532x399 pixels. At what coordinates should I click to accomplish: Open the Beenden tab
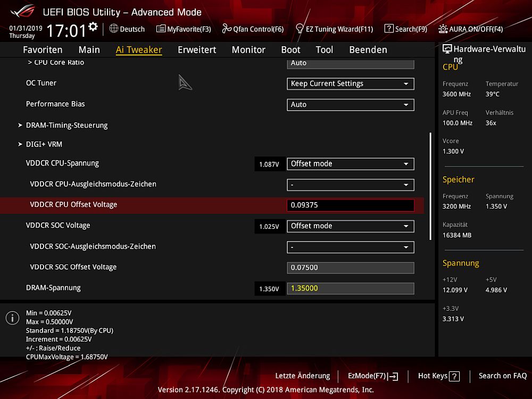368,49
